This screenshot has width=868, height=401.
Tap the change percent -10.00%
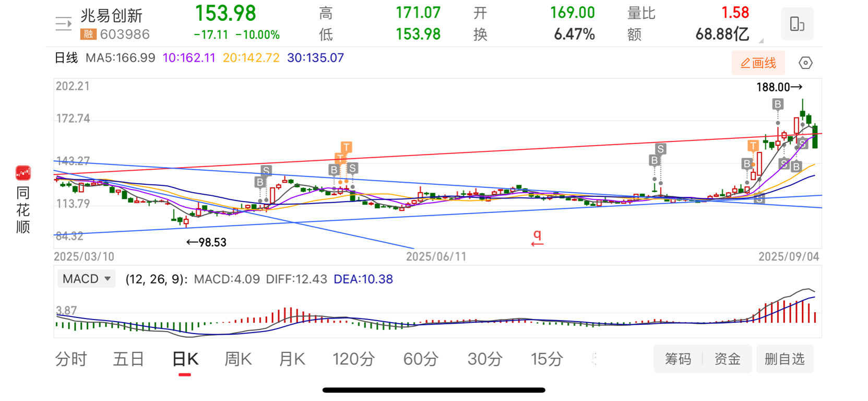(257, 35)
